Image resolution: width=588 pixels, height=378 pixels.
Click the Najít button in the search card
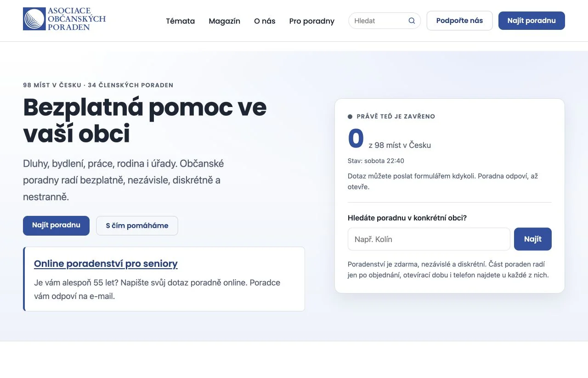(533, 239)
